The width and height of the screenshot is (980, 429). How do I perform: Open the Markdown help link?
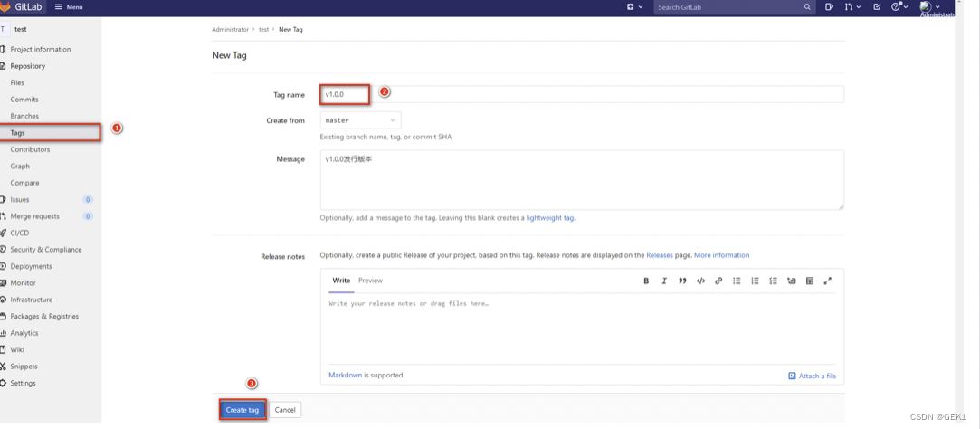tap(345, 376)
